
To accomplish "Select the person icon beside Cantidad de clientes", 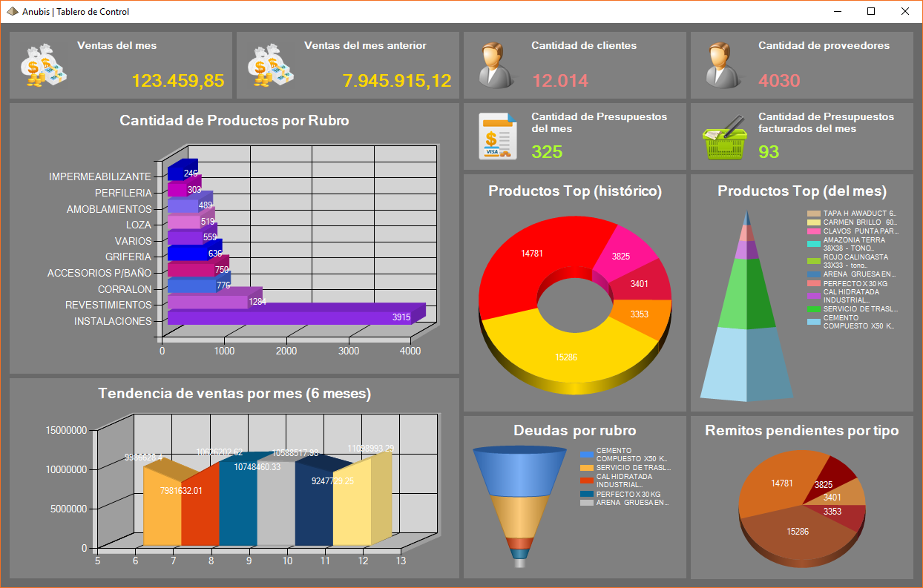I will [496, 65].
